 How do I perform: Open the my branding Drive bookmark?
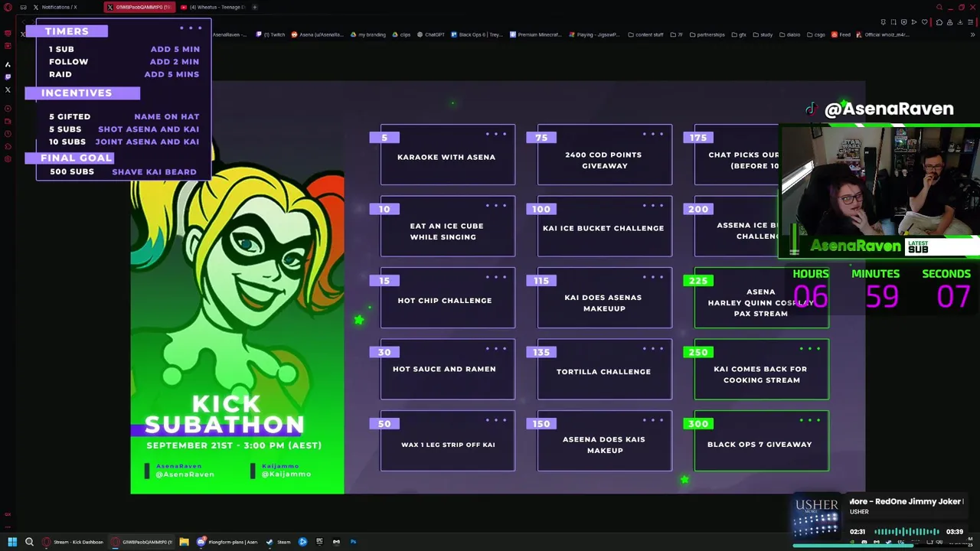(x=369, y=34)
